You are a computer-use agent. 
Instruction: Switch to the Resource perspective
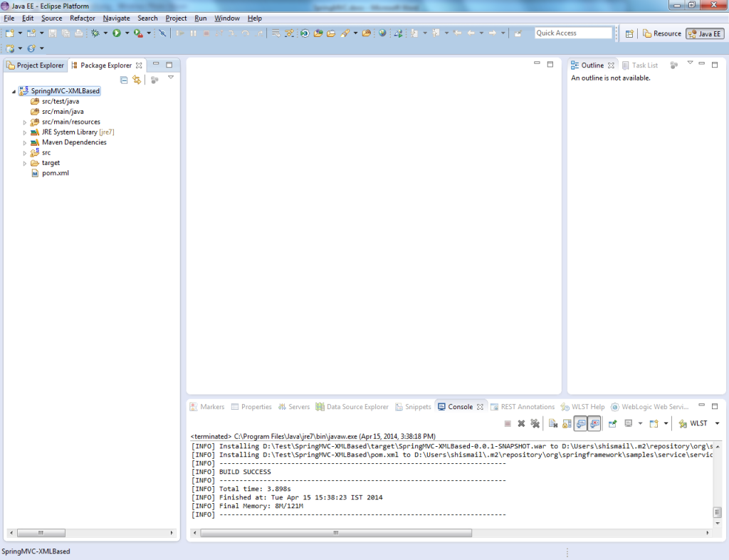coord(662,33)
